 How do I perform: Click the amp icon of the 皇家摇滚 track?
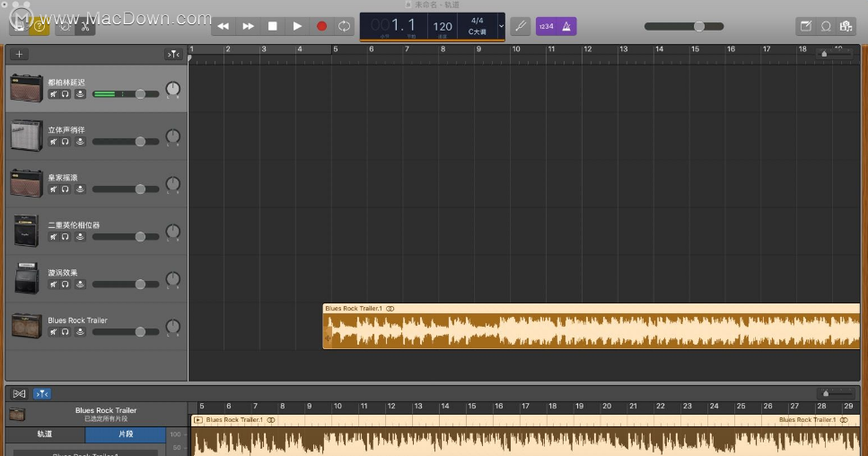point(26,183)
